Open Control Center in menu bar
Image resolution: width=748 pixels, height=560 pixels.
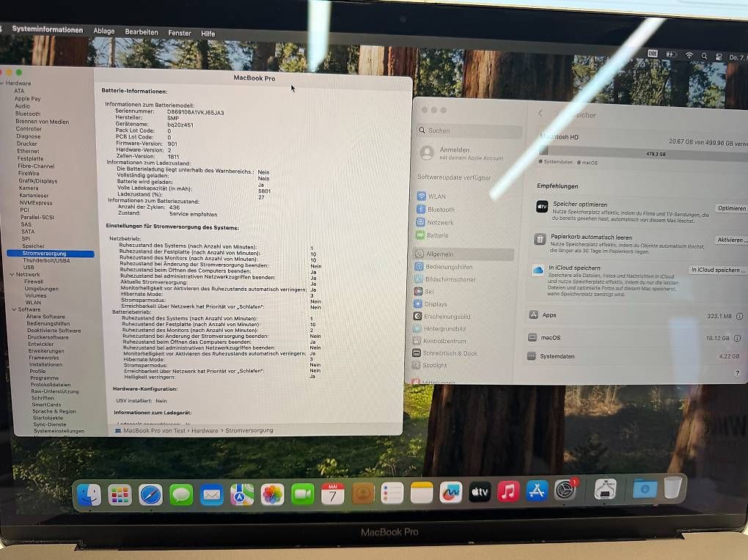[x=719, y=56]
